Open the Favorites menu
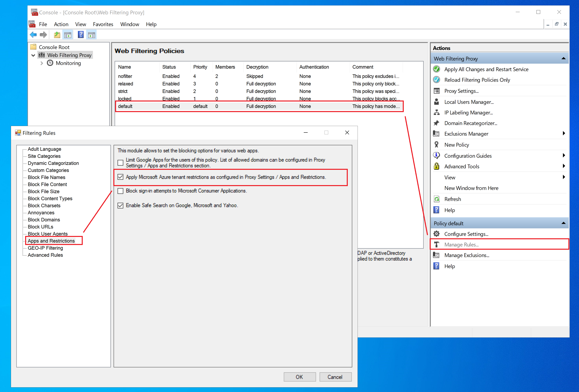579x392 pixels. (x=103, y=24)
